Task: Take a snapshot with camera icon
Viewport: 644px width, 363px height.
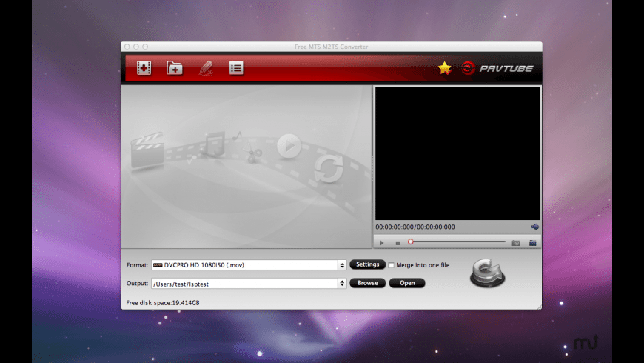Action: tap(515, 243)
